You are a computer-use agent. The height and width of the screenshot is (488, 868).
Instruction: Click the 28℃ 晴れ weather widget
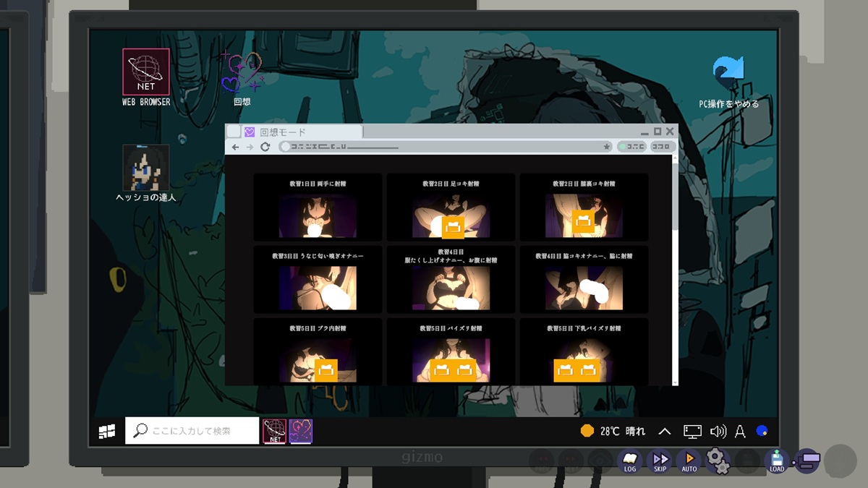[613, 431]
